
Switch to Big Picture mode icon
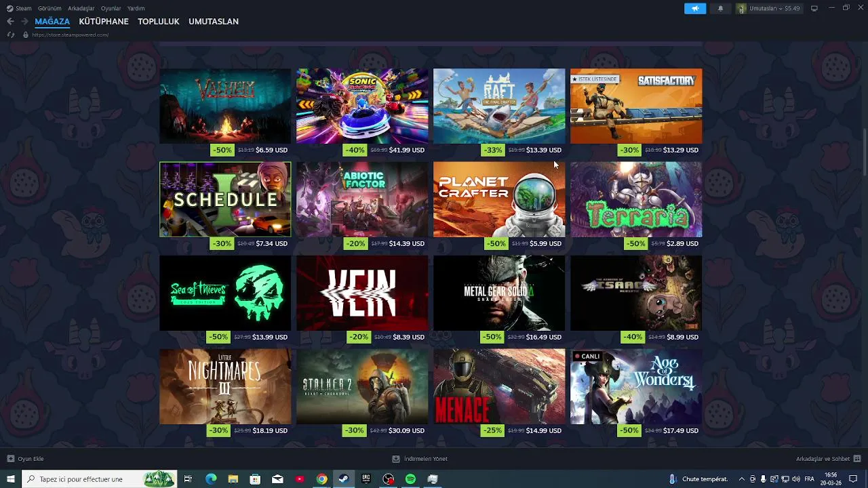click(x=814, y=8)
